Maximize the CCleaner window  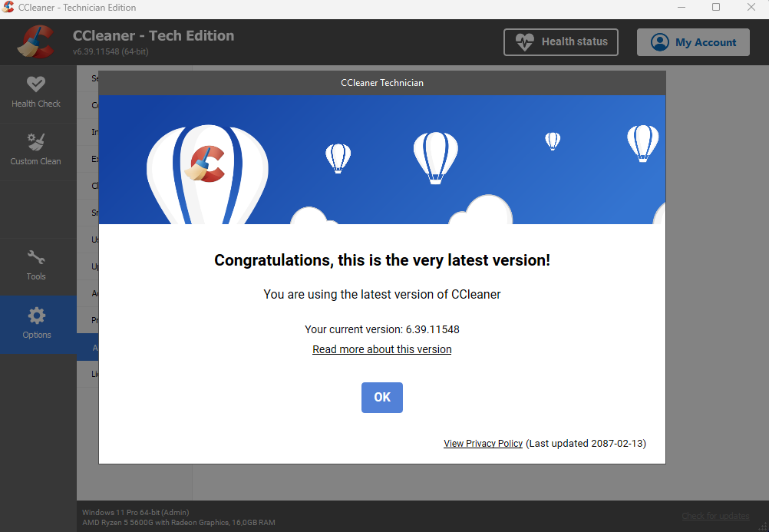(716, 8)
